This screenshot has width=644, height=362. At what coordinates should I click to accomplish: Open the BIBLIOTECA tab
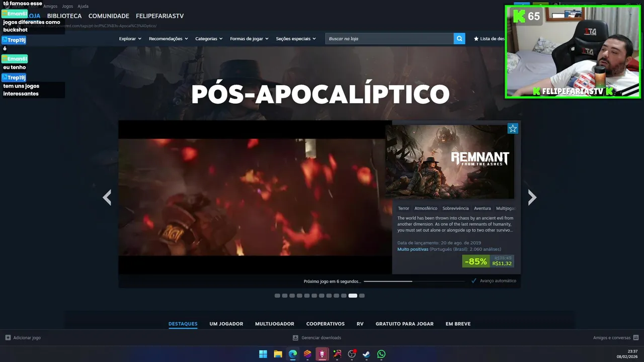point(64,16)
